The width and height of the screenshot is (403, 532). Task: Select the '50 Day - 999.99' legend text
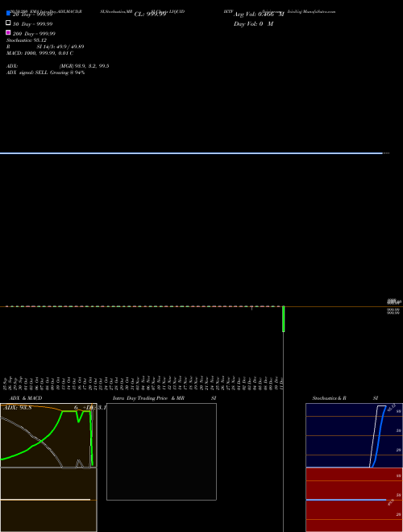32,24
